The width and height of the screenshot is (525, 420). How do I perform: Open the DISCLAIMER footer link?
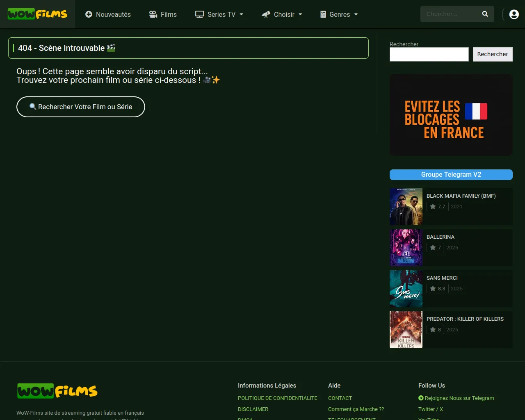(x=253, y=409)
